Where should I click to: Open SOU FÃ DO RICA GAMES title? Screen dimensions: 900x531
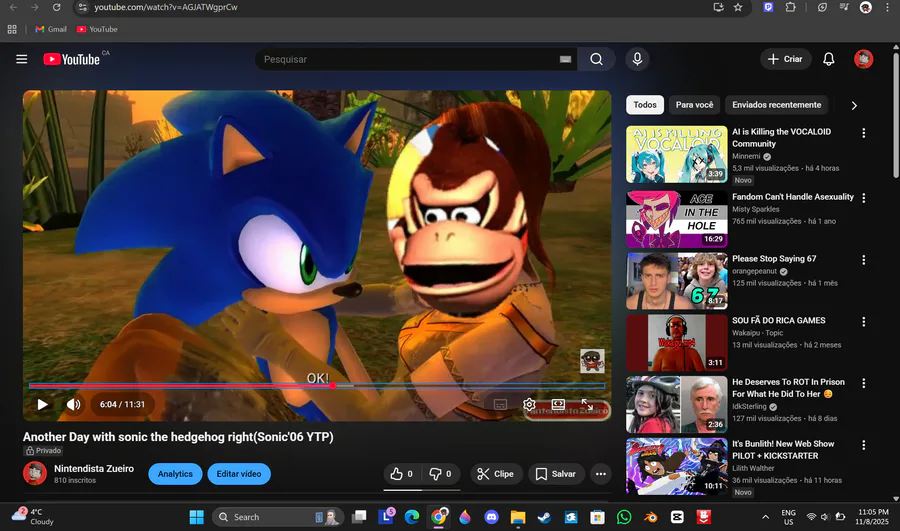point(778,320)
